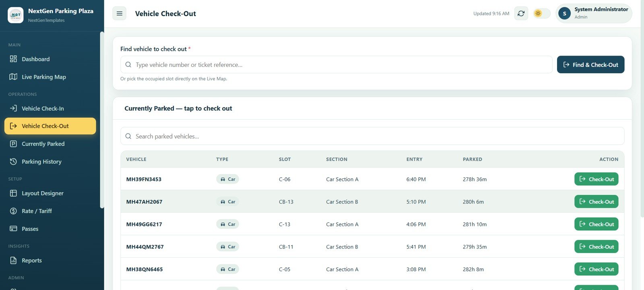Check out vehicle MH38QN6465
The height and width of the screenshot is (290, 644).
tap(596, 269)
